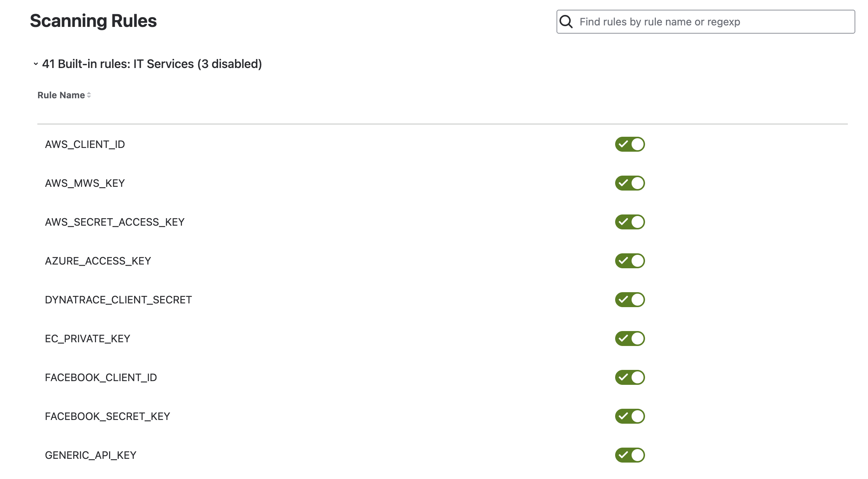Click the AZURE_ACCESS_KEY rule name
Viewport: 868px width, 479px height.
click(x=98, y=261)
